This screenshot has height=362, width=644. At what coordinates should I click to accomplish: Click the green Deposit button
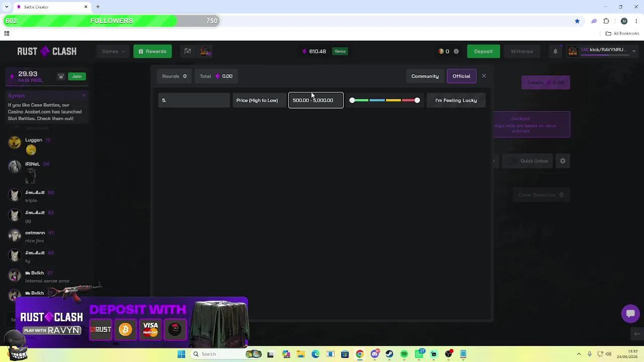point(483,51)
